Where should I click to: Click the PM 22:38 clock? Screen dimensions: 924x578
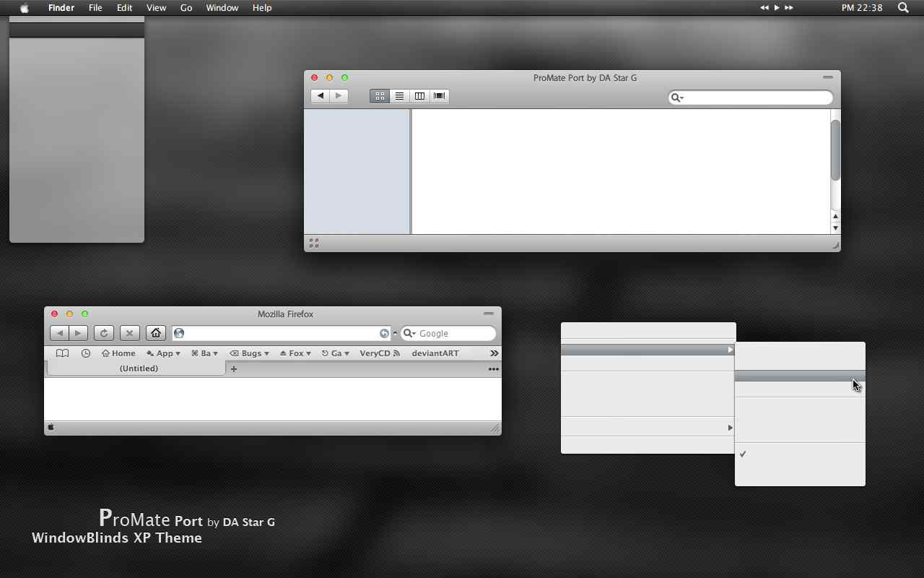(x=862, y=8)
